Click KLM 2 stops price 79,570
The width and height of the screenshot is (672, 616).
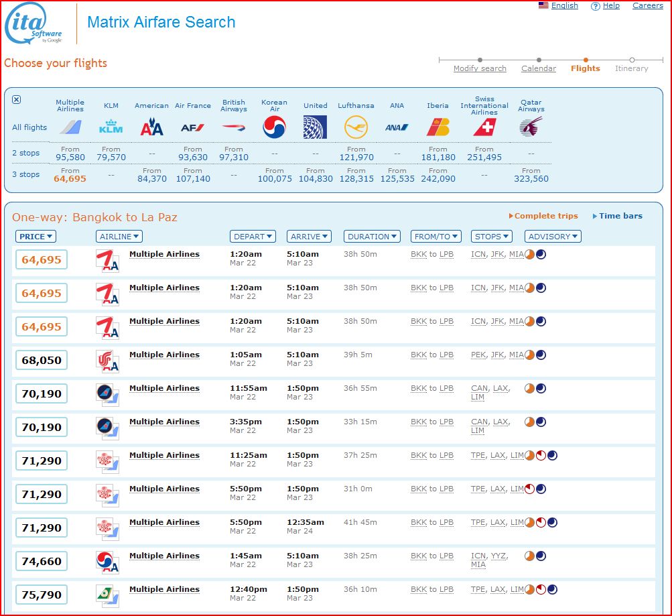[111, 158]
